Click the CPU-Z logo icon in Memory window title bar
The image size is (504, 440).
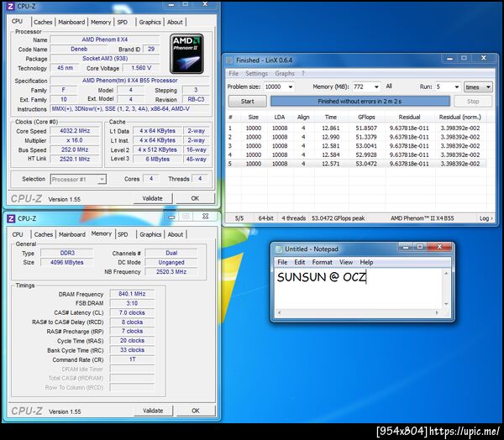coord(11,218)
